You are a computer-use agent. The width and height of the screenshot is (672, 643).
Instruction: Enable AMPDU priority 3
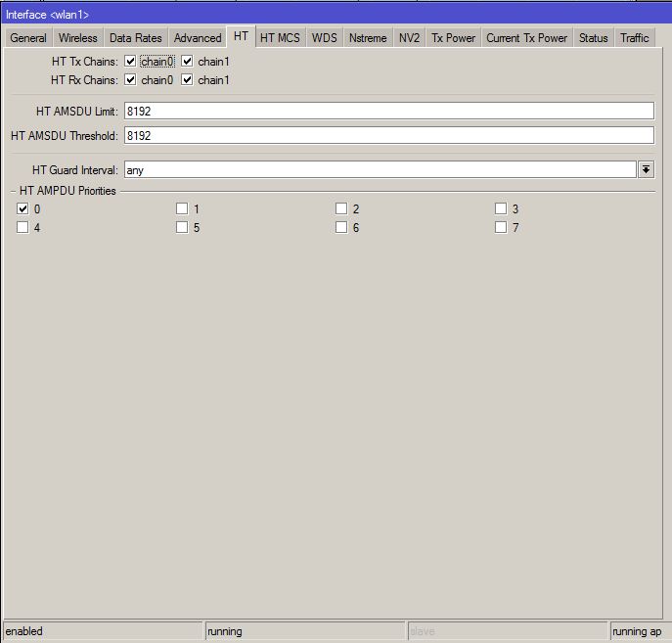point(501,208)
